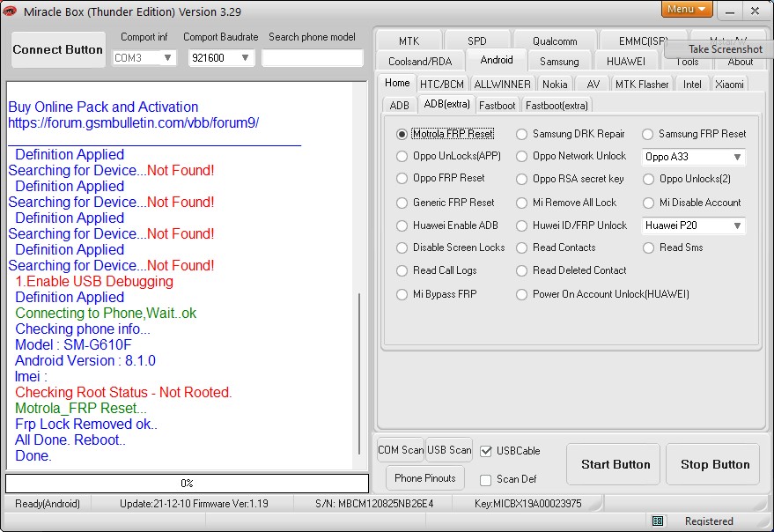Open the orange Menu dropdown button

click(687, 9)
